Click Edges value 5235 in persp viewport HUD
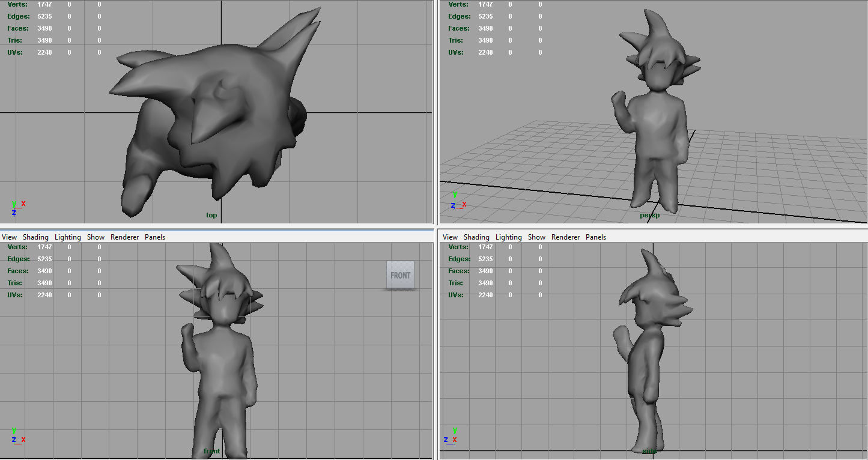 (485, 16)
